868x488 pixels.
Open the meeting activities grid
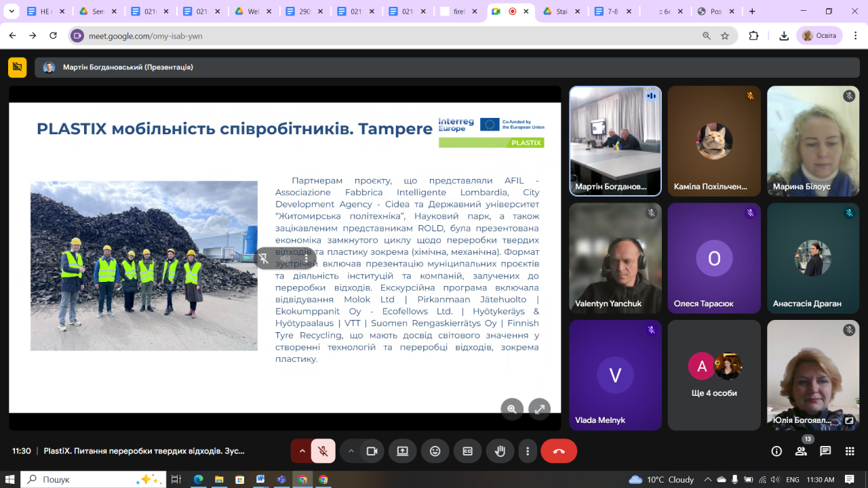[850, 451]
